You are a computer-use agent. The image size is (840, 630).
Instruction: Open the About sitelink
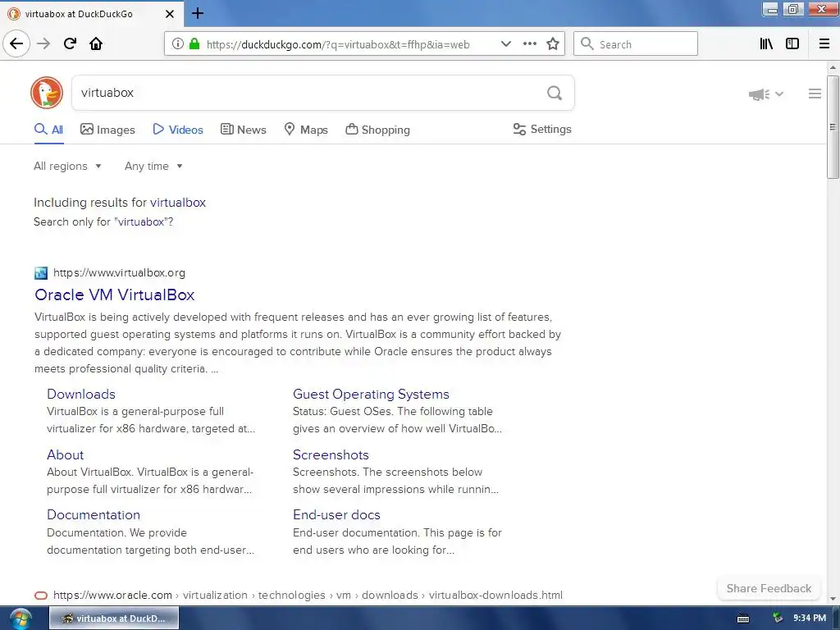[66, 454]
